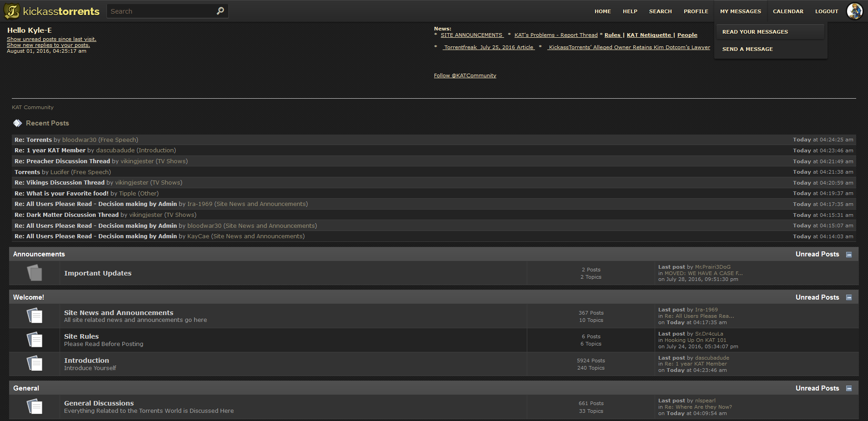868x421 pixels.
Task: Open the SITE ANNOUNCEMENTS news link
Action: click(472, 35)
